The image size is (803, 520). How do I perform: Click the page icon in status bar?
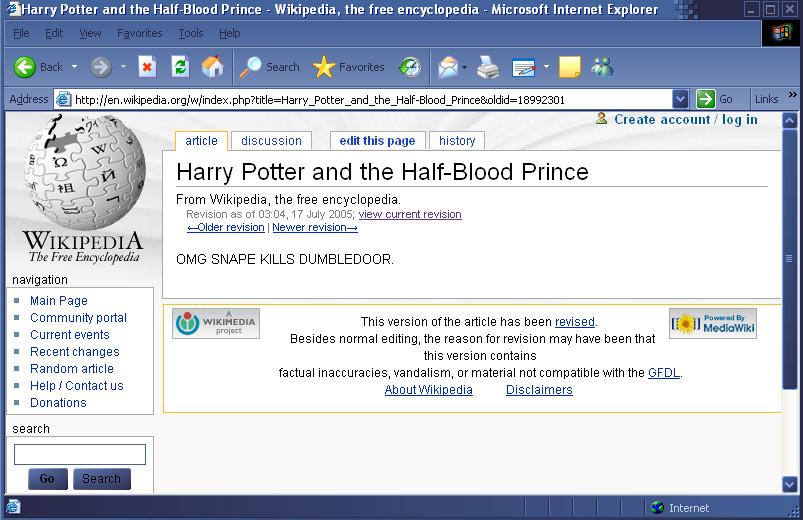pos(13,507)
